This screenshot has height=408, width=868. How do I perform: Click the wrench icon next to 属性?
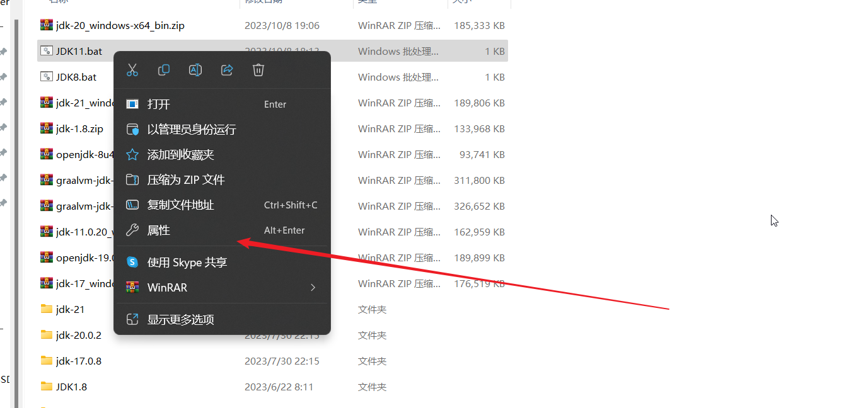click(132, 230)
